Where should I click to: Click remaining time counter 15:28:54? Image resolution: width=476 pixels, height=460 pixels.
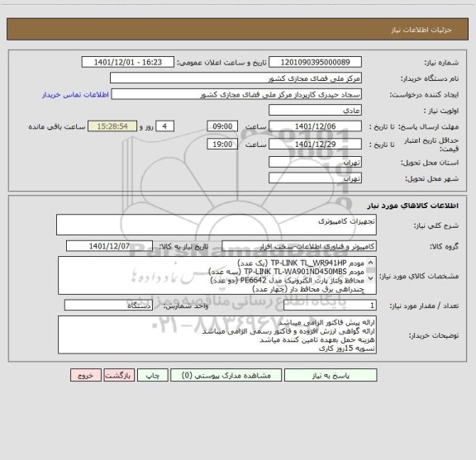pyautogui.click(x=112, y=126)
